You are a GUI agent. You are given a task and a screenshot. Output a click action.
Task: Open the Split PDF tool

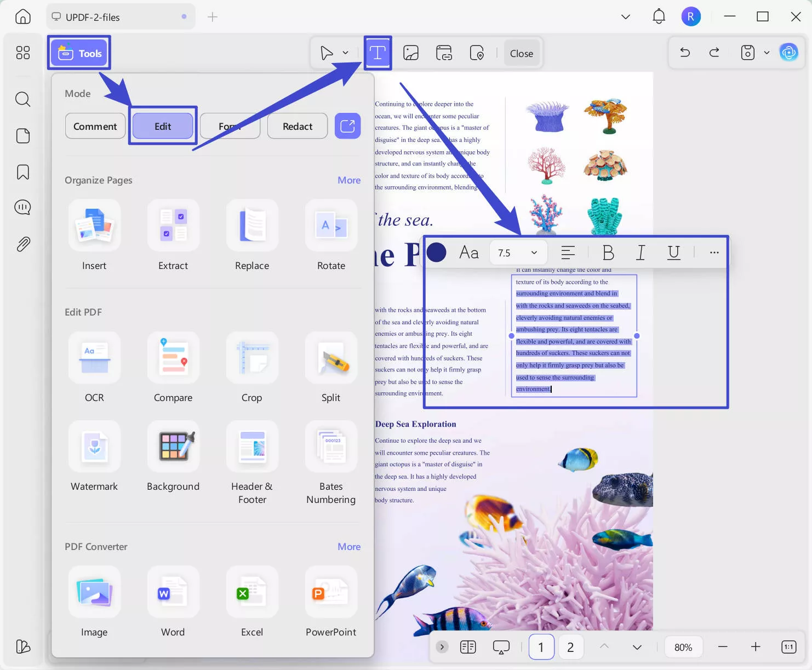click(331, 368)
